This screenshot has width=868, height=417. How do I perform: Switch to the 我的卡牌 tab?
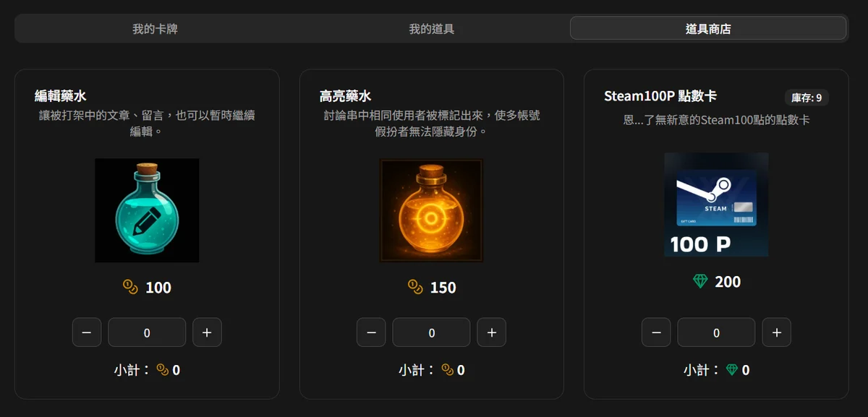click(155, 29)
